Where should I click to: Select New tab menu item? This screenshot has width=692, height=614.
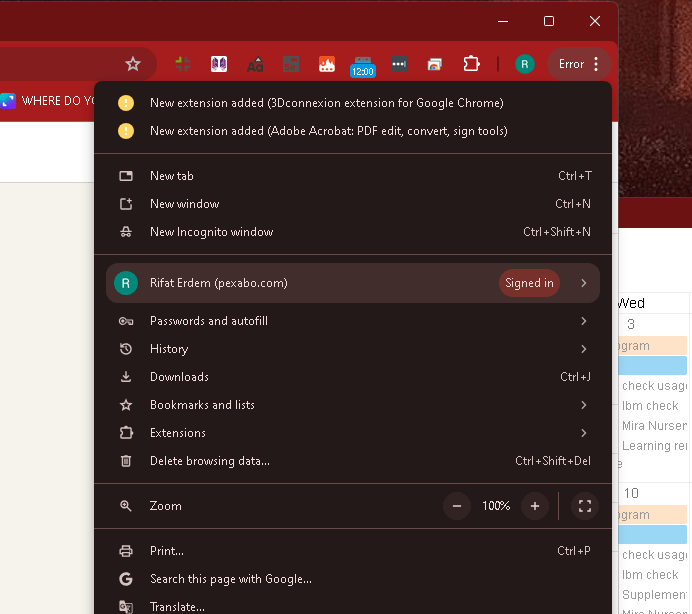pyautogui.click(x=353, y=176)
